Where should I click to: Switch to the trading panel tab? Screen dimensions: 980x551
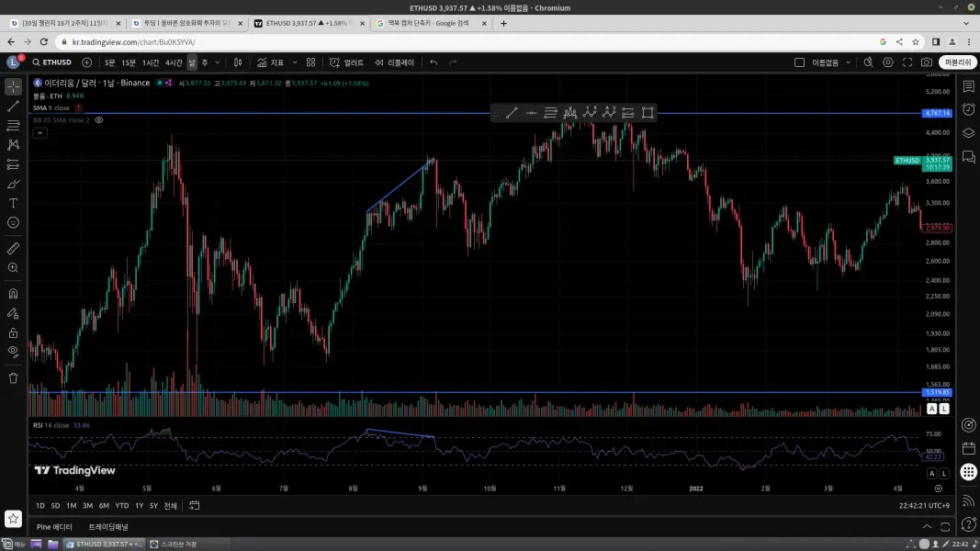[108, 526]
